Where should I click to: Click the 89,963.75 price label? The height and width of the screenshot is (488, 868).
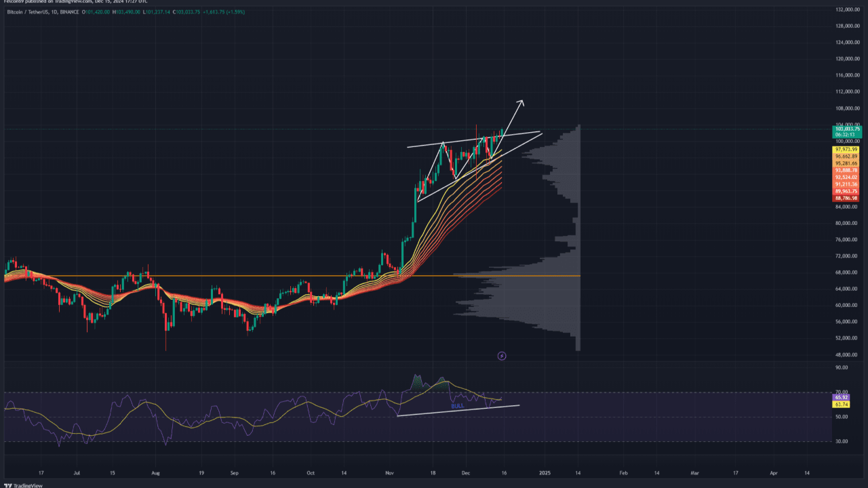tap(846, 192)
